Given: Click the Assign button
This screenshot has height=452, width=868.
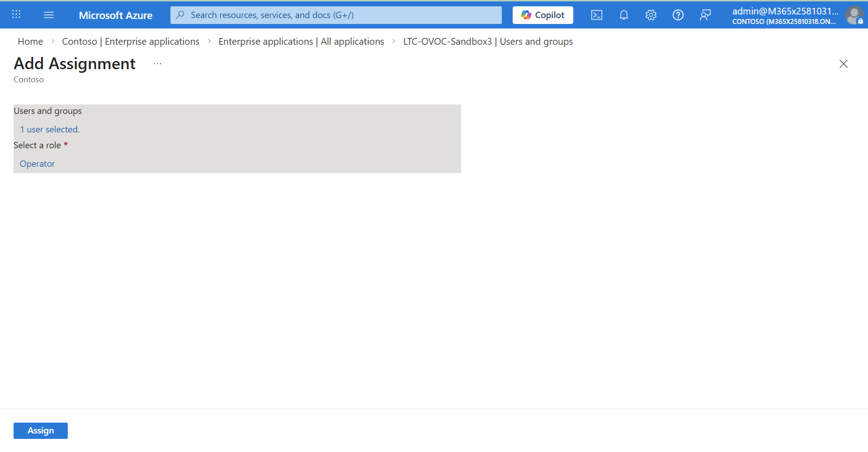Looking at the screenshot, I should (41, 430).
